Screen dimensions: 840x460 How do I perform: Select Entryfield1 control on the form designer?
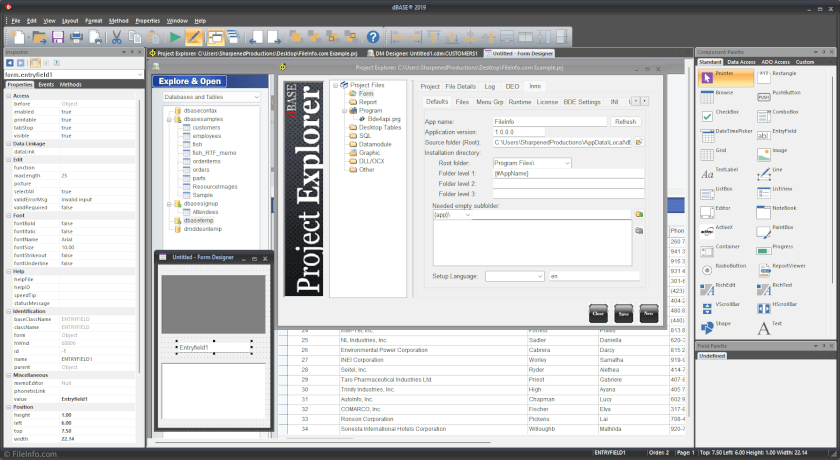click(214, 348)
